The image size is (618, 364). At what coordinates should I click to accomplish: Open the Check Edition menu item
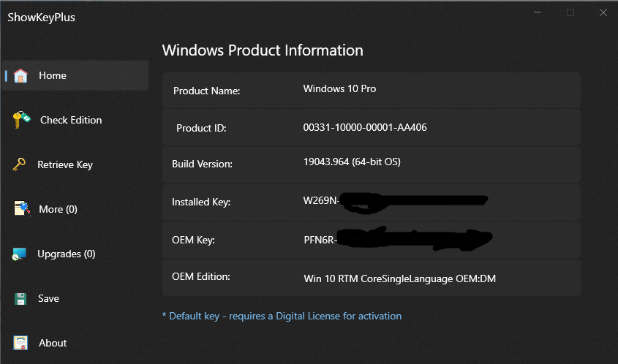[71, 121]
